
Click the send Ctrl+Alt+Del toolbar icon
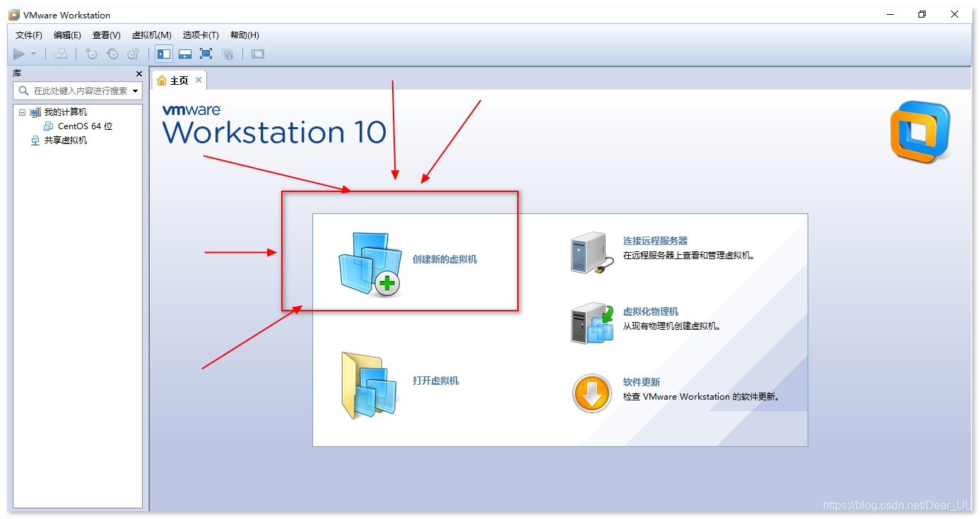(x=61, y=54)
